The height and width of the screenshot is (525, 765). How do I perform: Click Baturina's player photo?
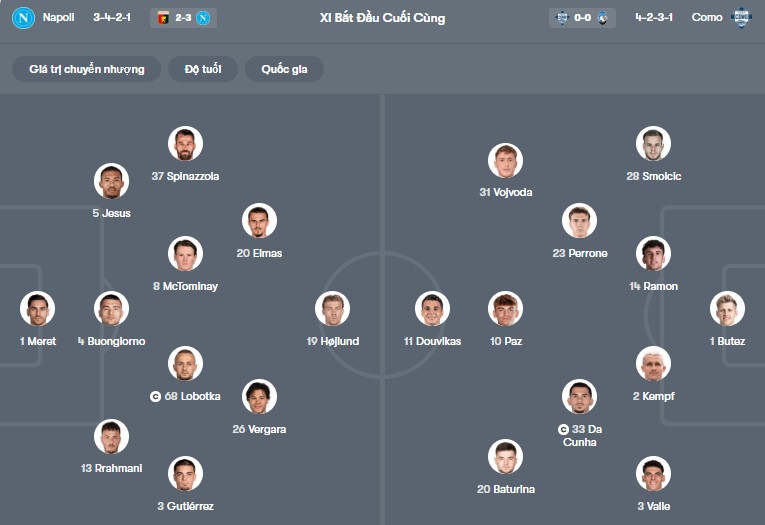click(x=506, y=457)
